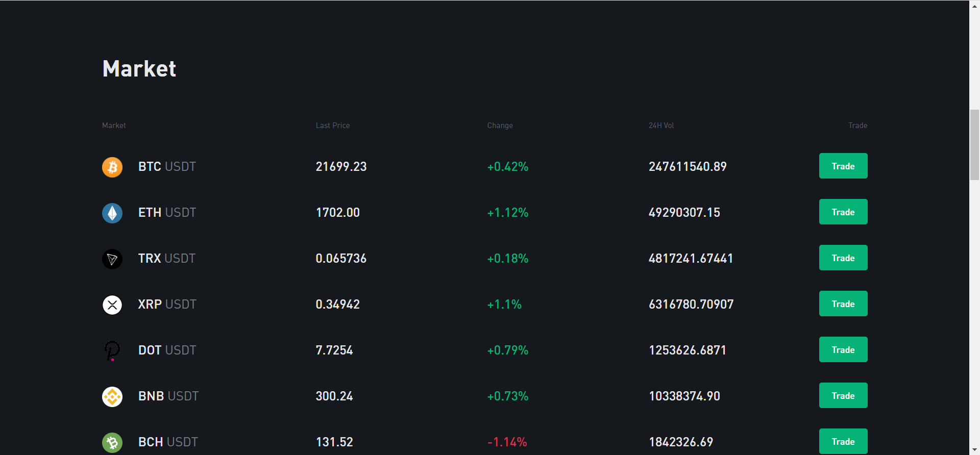The width and height of the screenshot is (980, 455).
Task: Open trading for DOT USDT
Action: tap(843, 349)
